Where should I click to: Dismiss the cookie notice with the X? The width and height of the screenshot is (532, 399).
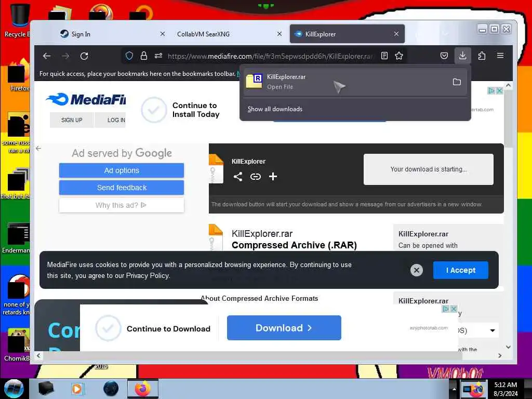pyautogui.click(x=417, y=270)
